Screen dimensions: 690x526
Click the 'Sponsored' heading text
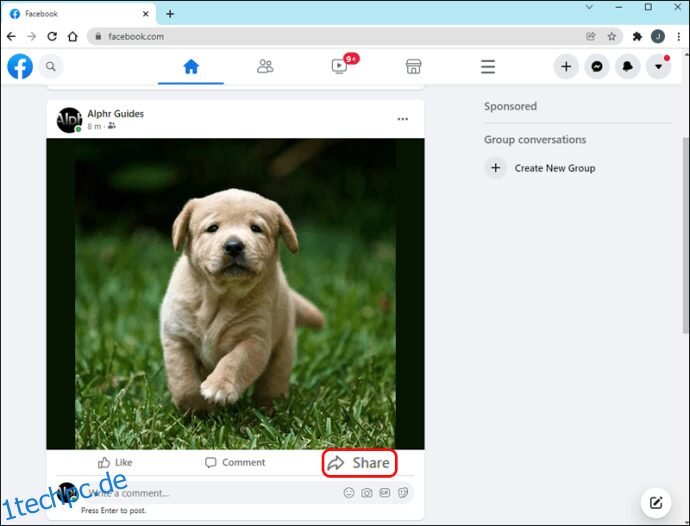point(510,106)
